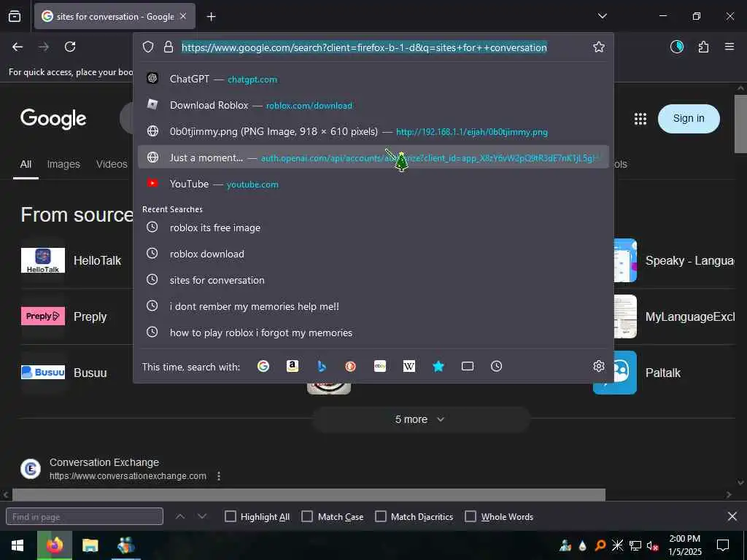Open the extensions puzzle icon

pos(703,47)
